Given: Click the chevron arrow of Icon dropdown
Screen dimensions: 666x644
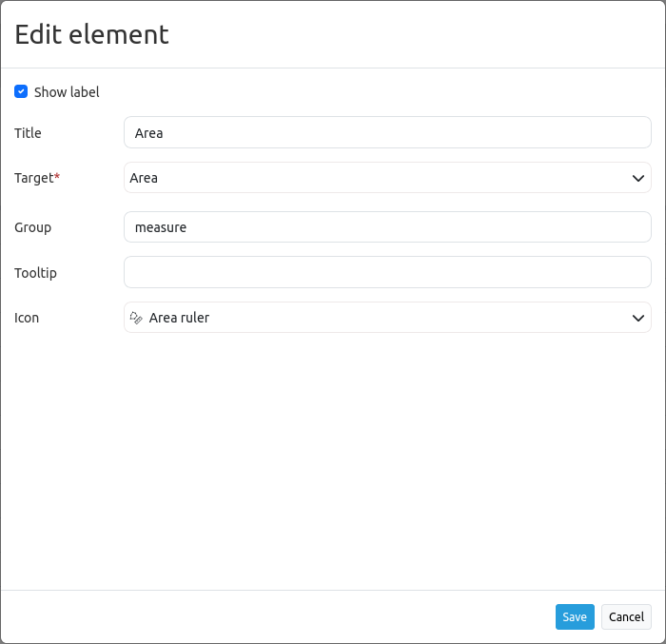Looking at the screenshot, I should [x=638, y=318].
